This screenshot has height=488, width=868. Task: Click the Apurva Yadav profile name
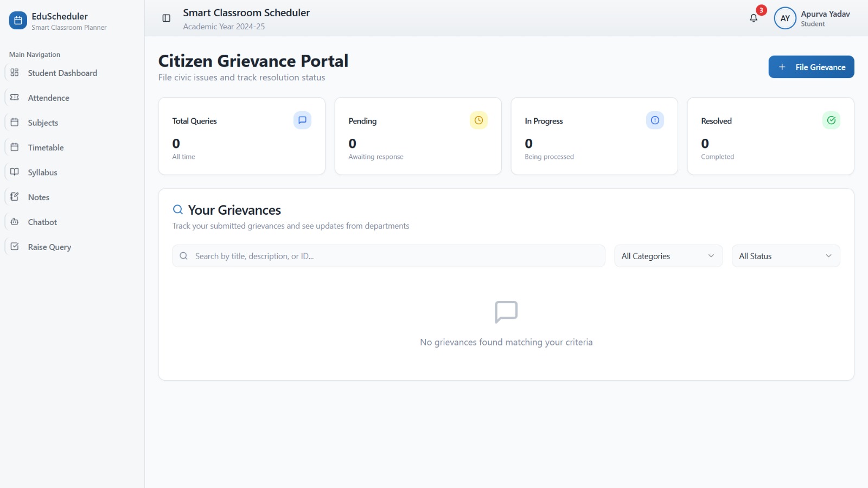point(825,14)
